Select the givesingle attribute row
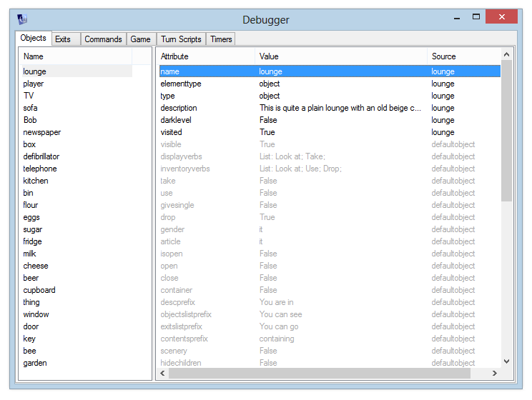 point(330,206)
